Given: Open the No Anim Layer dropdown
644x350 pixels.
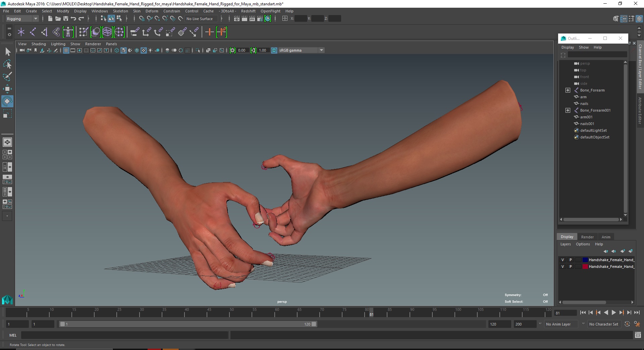Looking at the screenshot, I should pos(560,324).
